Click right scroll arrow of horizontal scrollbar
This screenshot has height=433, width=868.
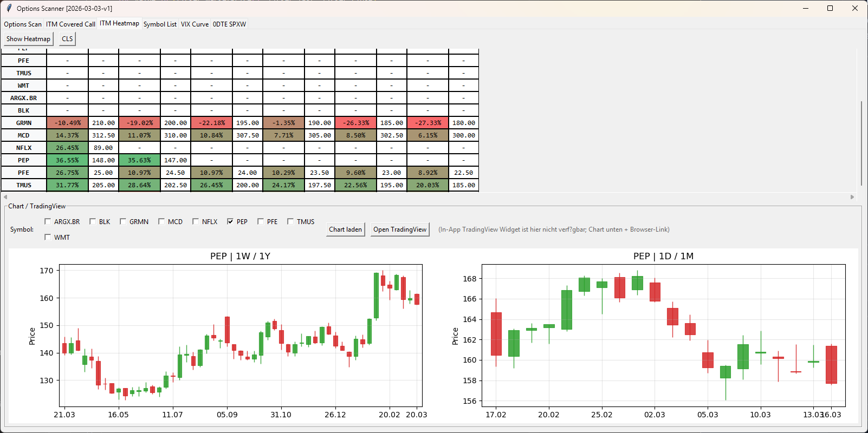point(852,197)
